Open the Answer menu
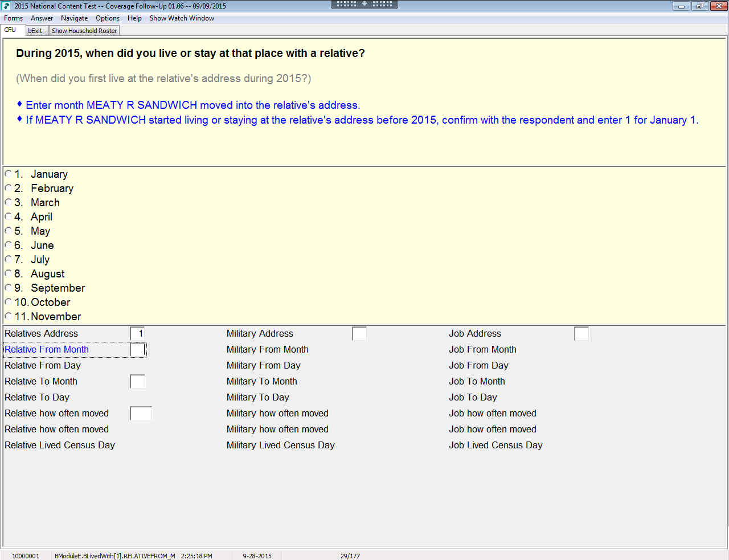 tap(42, 18)
